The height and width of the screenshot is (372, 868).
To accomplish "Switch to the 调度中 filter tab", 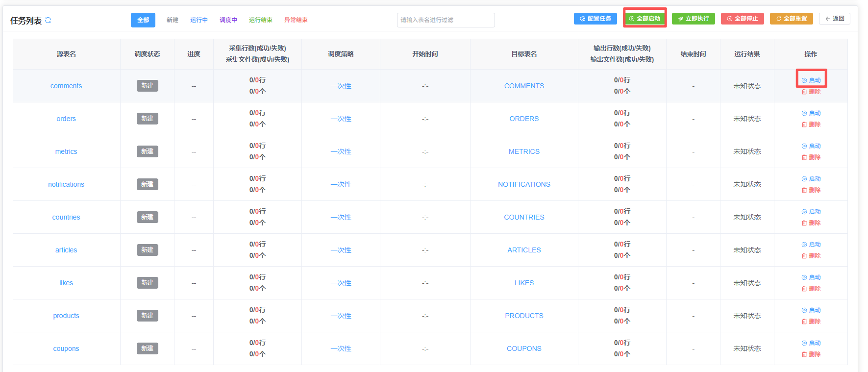I will 228,20.
